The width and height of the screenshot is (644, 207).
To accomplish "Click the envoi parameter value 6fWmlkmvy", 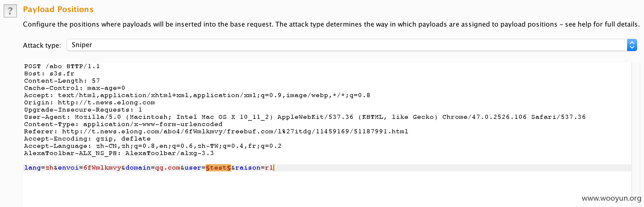I will click(102, 168).
